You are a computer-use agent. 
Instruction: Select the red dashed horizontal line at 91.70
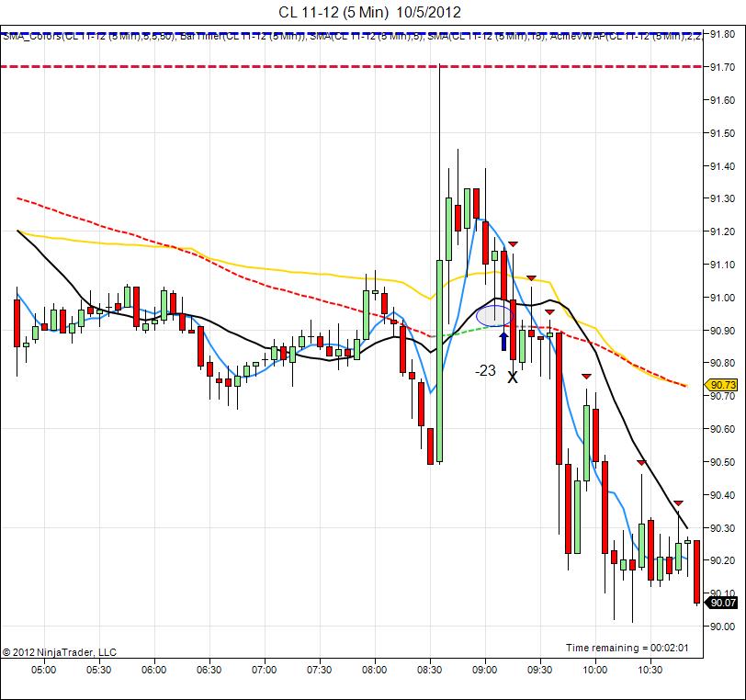(351, 67)
